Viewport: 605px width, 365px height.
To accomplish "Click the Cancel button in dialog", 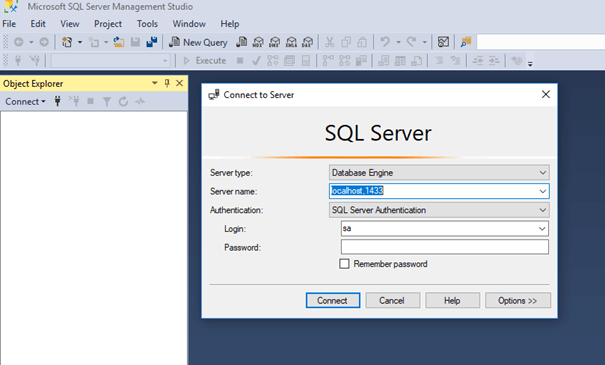I will pyautogui.click(x=392, y=300).
